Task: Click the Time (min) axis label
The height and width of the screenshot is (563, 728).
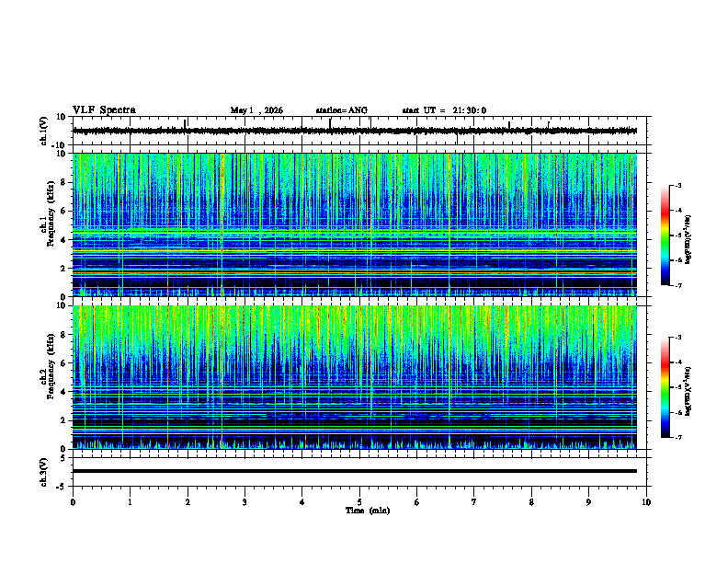Action: tap(368, 511)
